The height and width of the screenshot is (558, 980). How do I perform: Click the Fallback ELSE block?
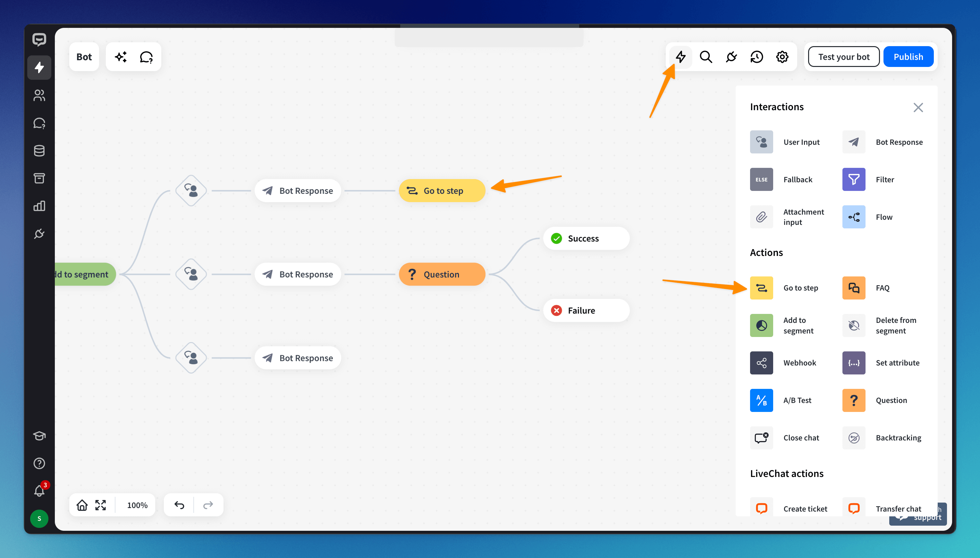[761, 179]
